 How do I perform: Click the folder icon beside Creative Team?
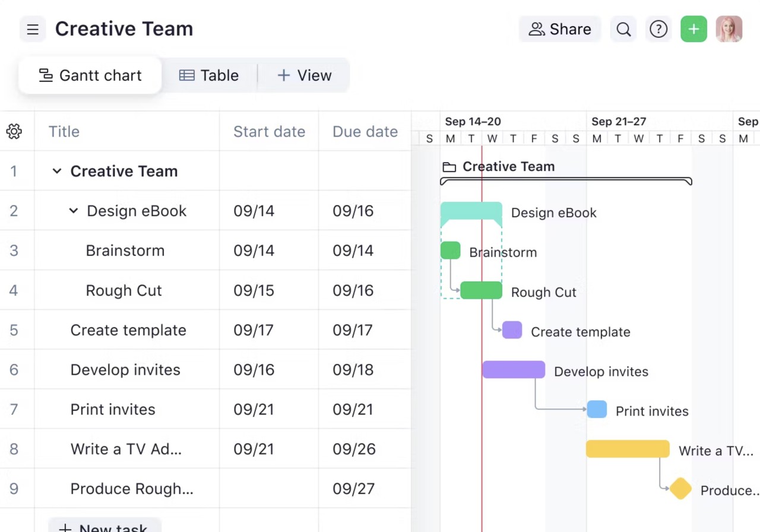click(x=449, y=167)
